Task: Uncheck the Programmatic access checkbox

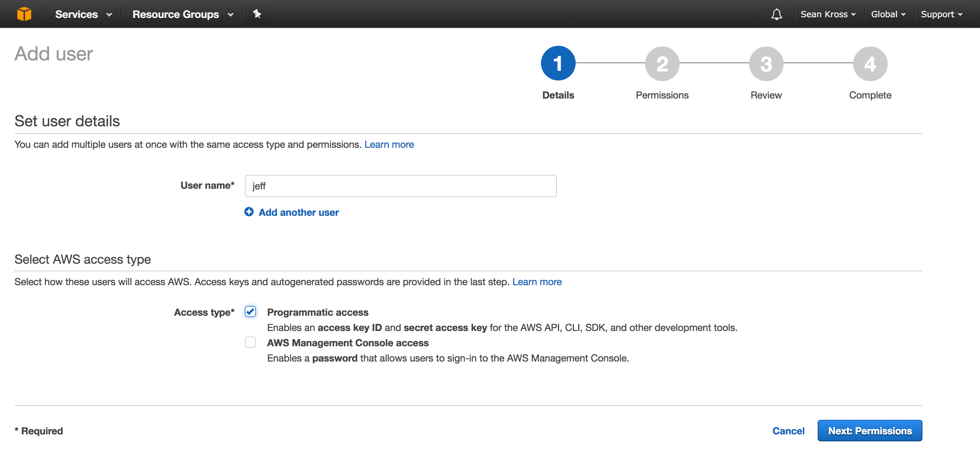Action: point(250,312)
